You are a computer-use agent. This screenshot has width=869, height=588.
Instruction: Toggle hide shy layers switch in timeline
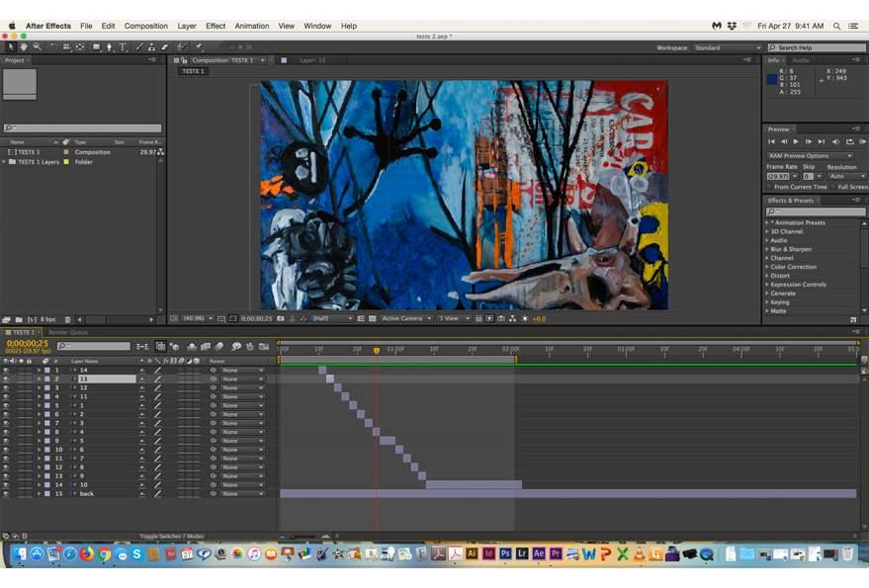pyautogui.click(x=191, y=346)
